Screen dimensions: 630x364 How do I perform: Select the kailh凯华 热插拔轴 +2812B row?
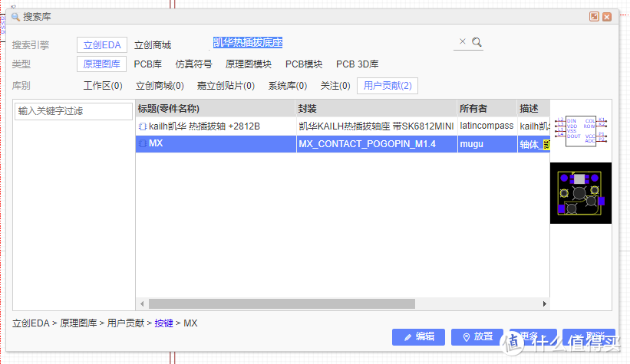point(342,126)
